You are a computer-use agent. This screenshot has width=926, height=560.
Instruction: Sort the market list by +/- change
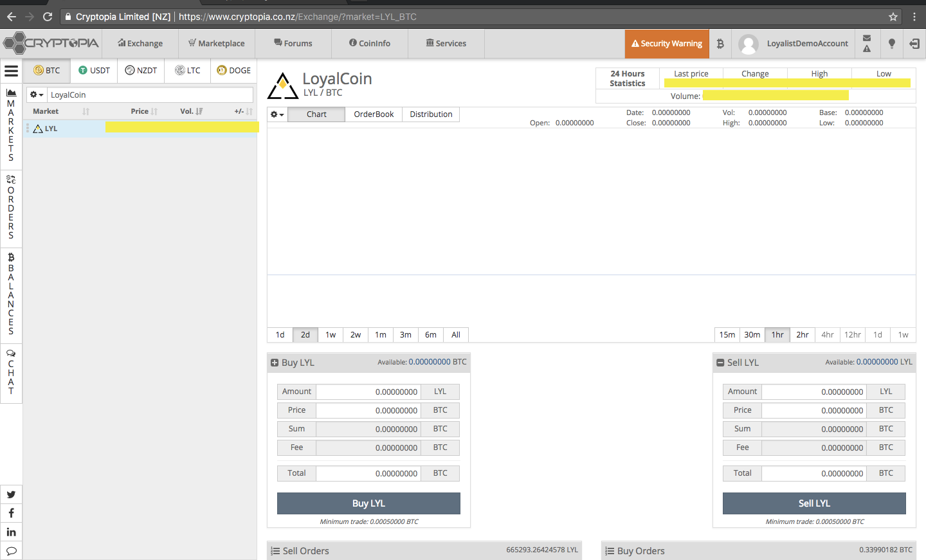click(244, 111)
